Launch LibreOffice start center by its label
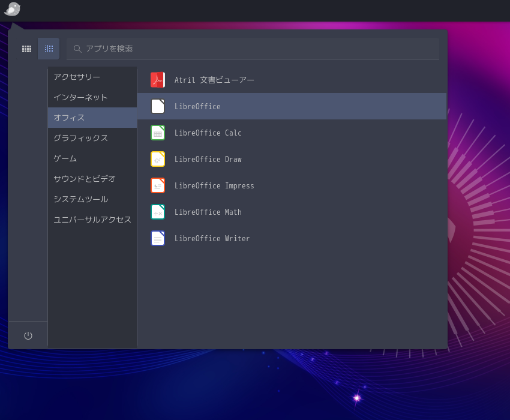 pyautogui.click(x=197, y=106)
